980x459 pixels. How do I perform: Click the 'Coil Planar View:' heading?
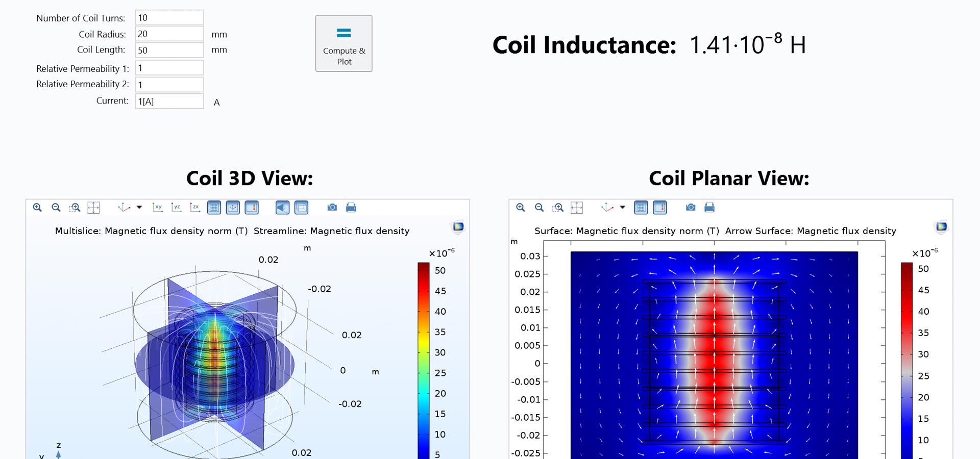click(x=729, y=178)
